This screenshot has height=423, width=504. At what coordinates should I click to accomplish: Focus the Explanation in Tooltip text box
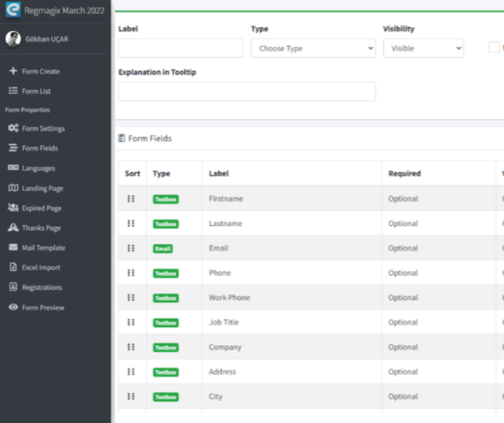(x=247, y=92)
